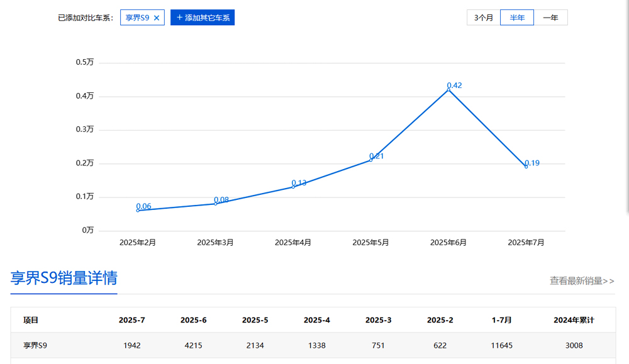Click the 0.1万 y-axis label

[x=85, y=196]
